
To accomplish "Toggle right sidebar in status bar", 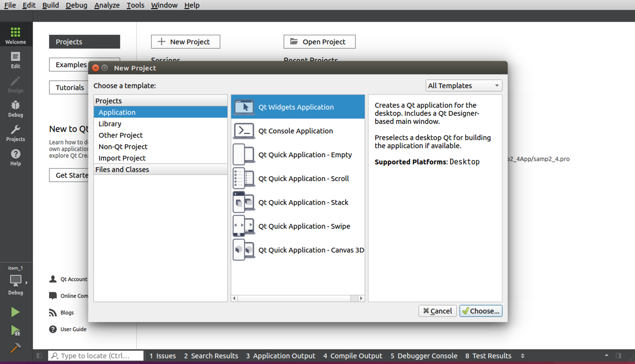I will 619,356.
